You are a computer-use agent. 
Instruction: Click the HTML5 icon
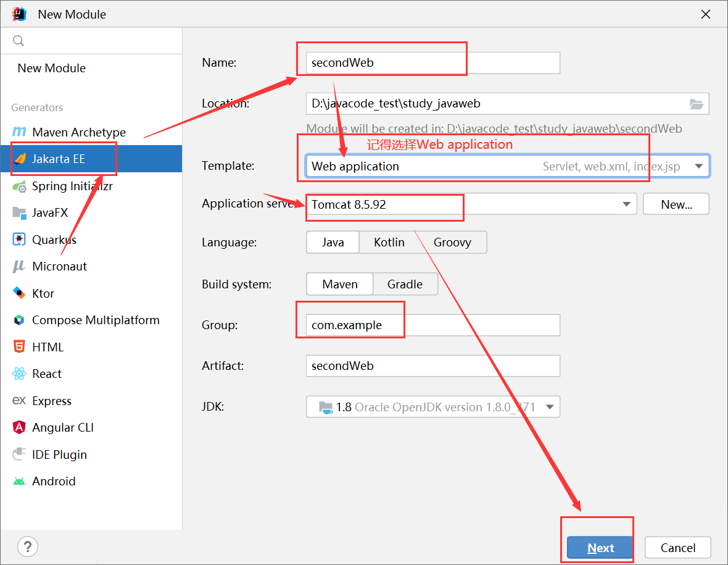click(x=19, y=346)
